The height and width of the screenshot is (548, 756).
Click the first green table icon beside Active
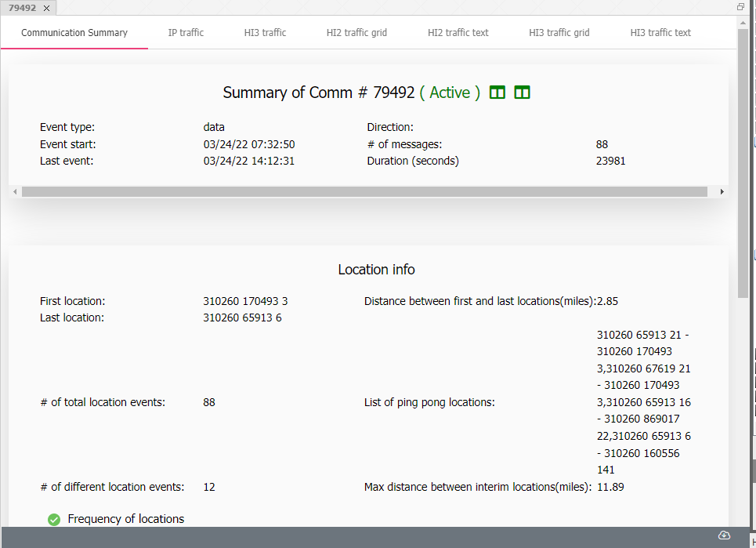497,93
